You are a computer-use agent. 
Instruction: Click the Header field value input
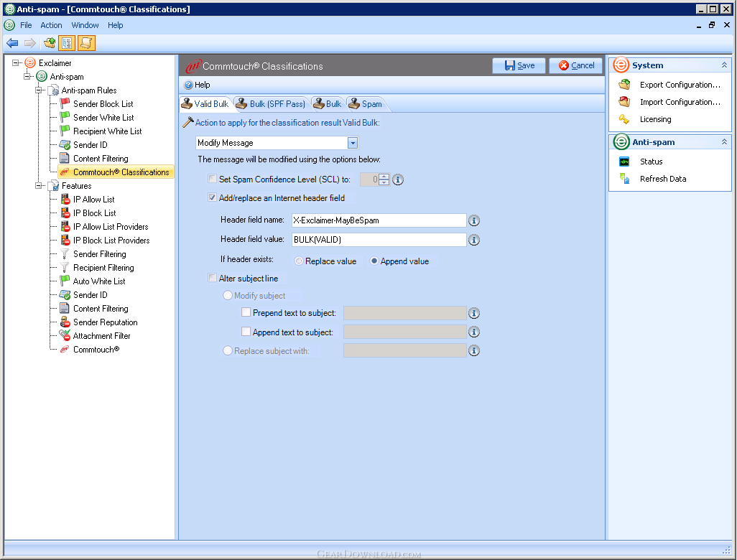tap(379, 240)
